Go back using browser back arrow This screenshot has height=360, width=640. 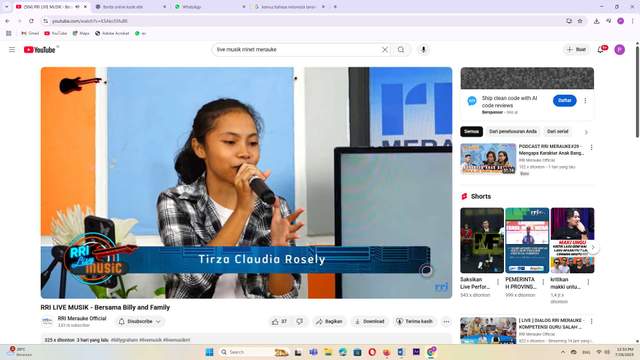click(7, 21)
